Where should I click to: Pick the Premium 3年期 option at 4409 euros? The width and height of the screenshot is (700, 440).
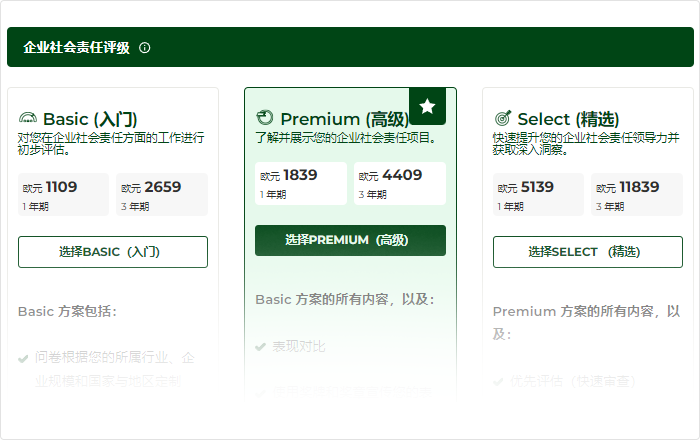click(x=399, y=183)
